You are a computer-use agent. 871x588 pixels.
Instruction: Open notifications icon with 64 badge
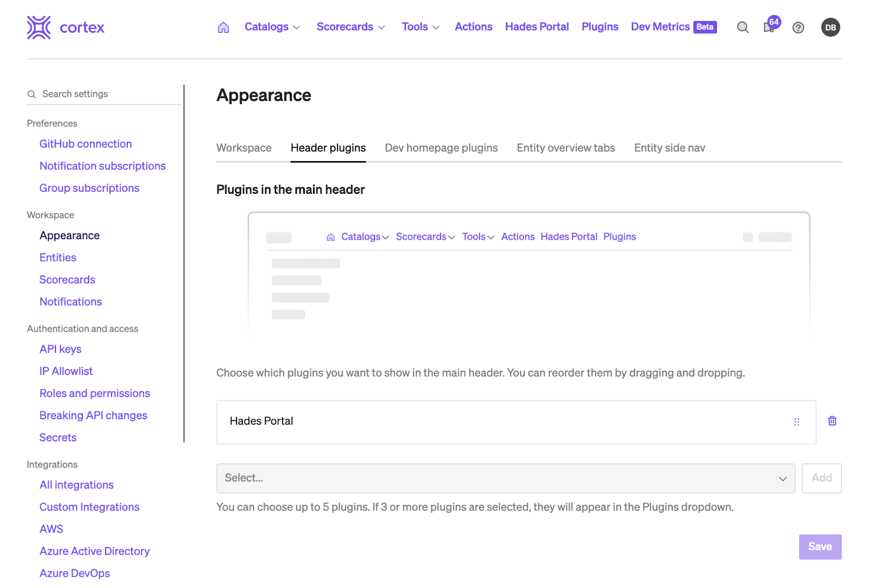(771, 26)
